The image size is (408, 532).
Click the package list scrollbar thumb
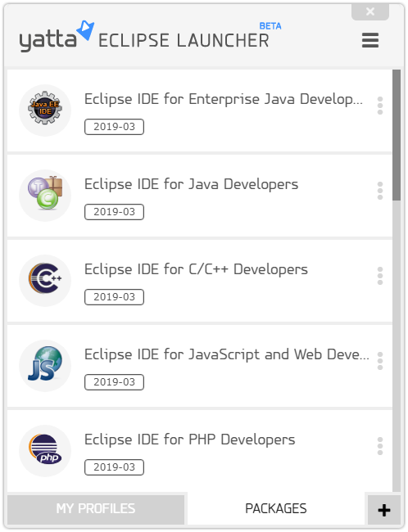click(x=396, y=135)
